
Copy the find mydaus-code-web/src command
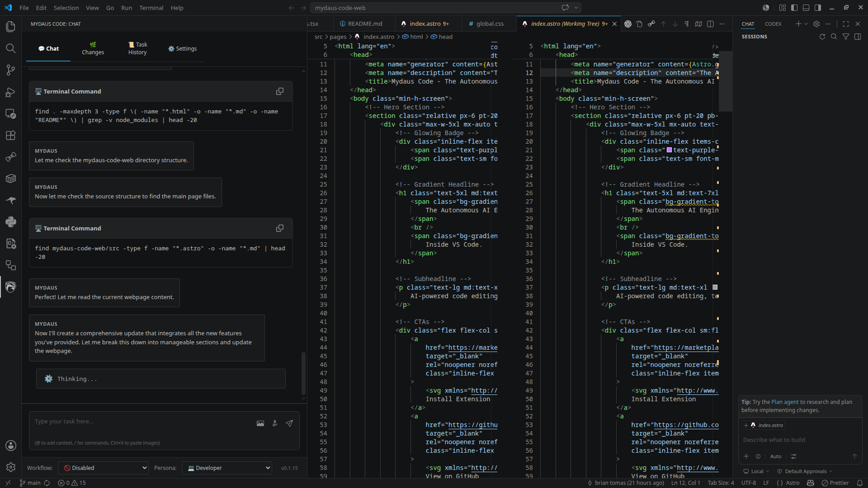pyautogui.click(x=280, y=228)
